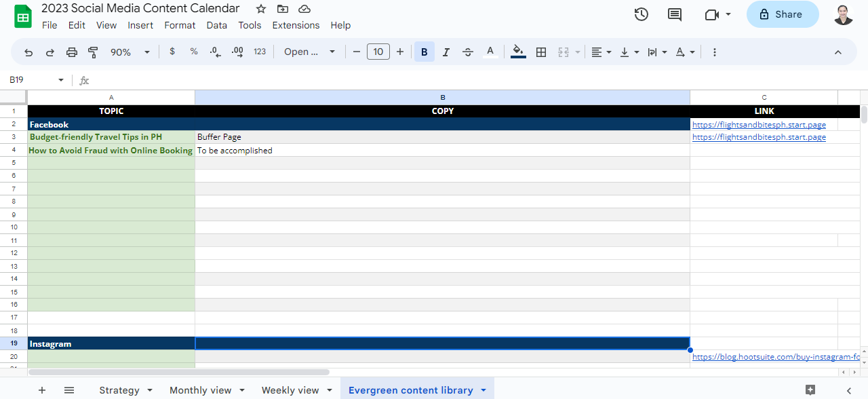Image resolution: width=868 pixels, height=399 pixels.
Task: Select the paint format roller icon
Action: coord(94,52)
